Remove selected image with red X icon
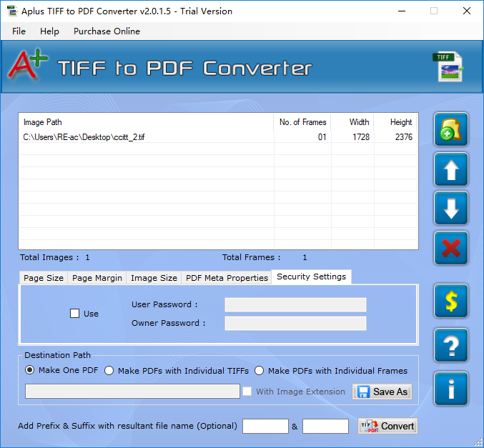The image size is (484, 448). 451,248
